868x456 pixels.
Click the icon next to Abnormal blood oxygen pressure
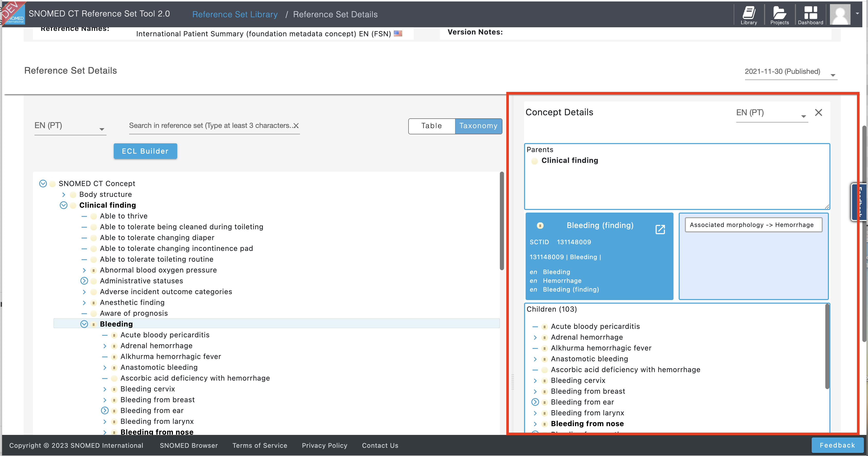point(94,270)
